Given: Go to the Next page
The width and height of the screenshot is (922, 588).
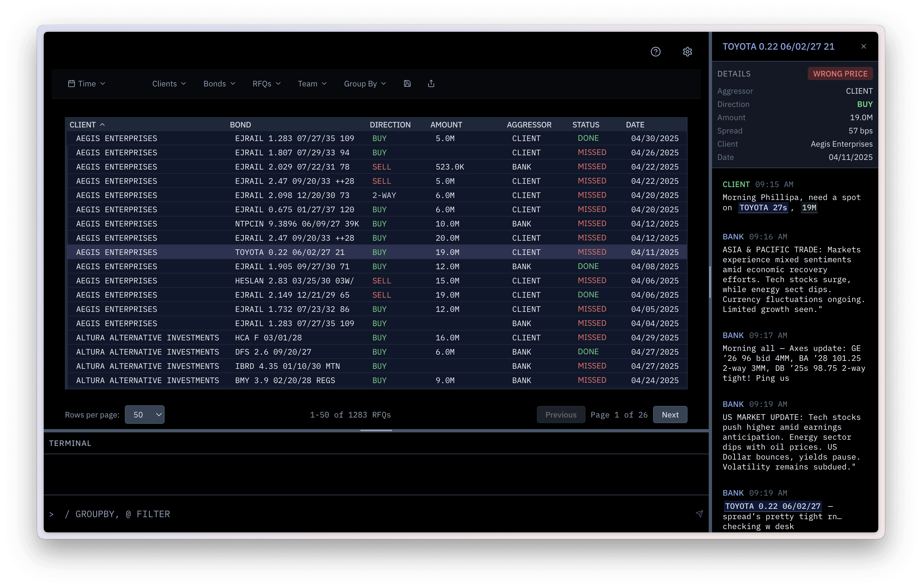Looking at the screenshot, I should click(x=670, y=415).
